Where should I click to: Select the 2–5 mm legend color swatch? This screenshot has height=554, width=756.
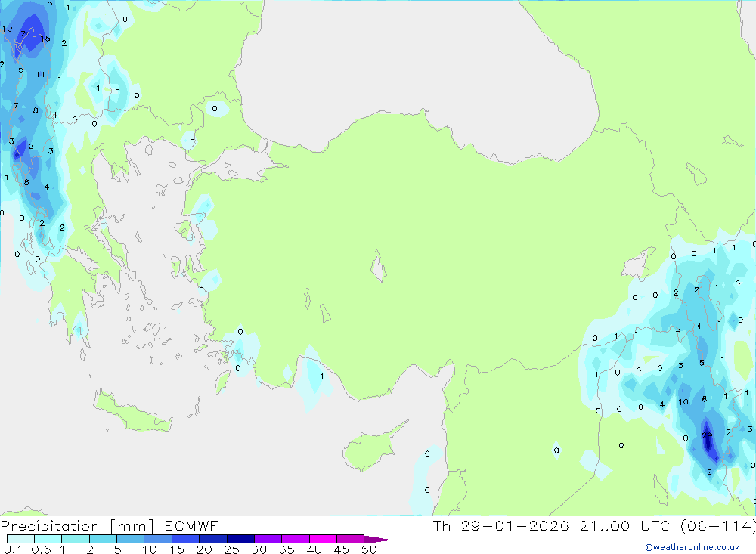click(103, 539)
